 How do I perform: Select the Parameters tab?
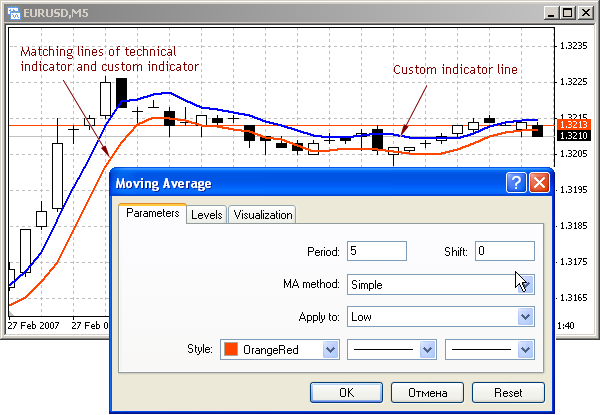pyautogui.click(x=152, y=213)
